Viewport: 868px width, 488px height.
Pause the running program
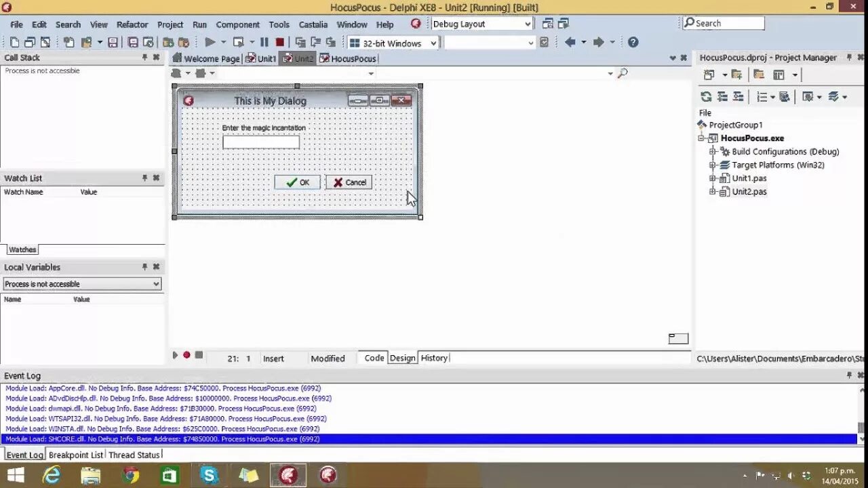point(264,42)
